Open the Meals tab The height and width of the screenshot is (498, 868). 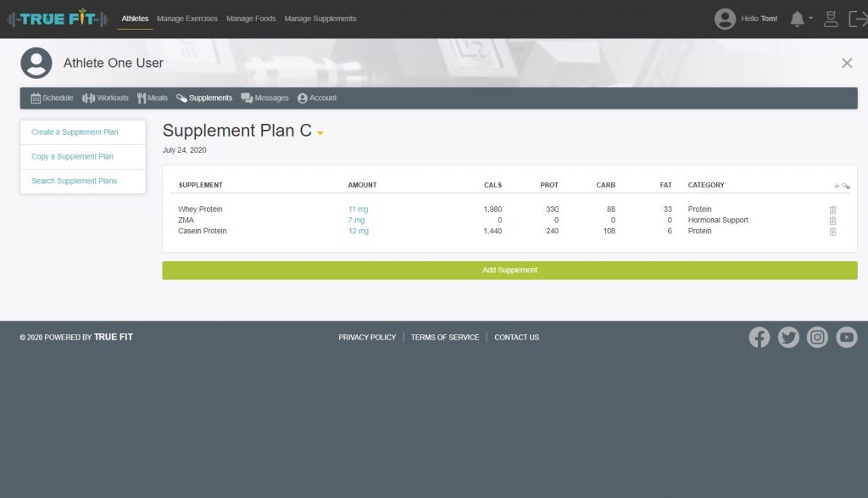(x=153, y=98)
